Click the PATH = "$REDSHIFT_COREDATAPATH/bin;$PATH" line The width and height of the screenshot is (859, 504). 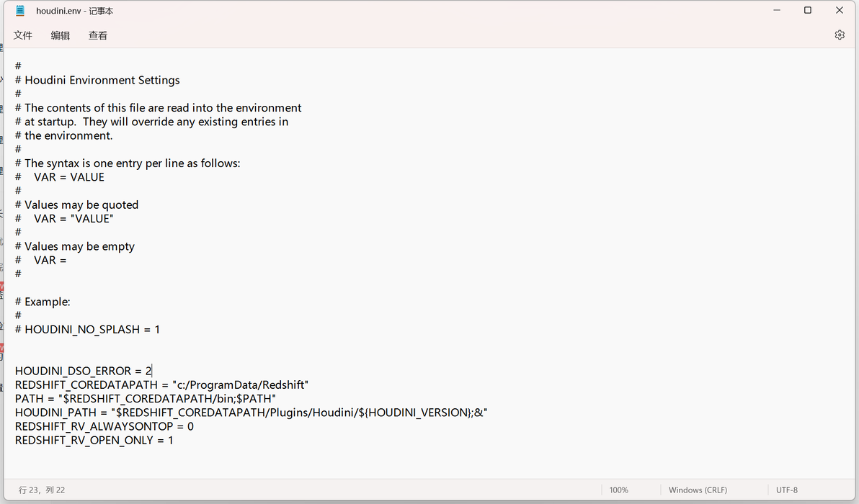click(x=145, y=398)
